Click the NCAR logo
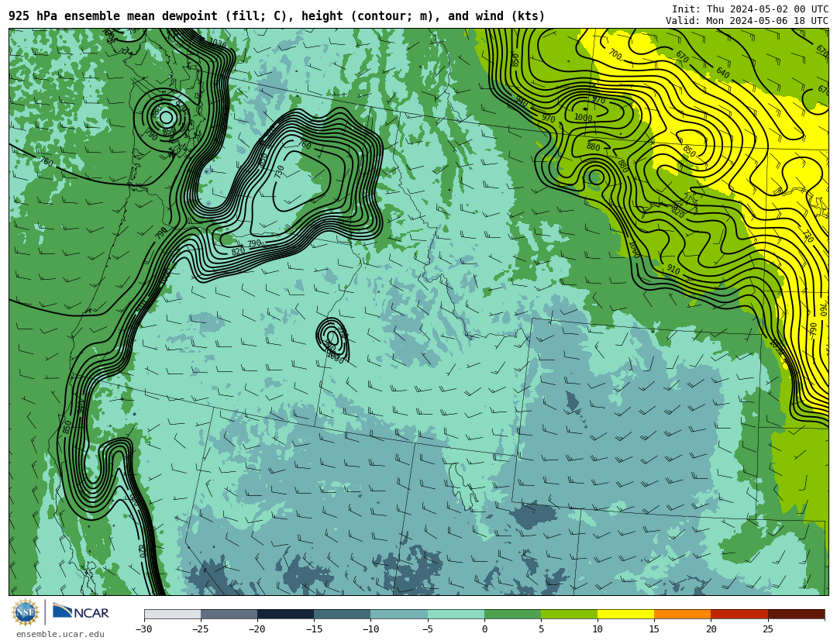The height and width of the screenshot is (644, 837). pos(81,612)
